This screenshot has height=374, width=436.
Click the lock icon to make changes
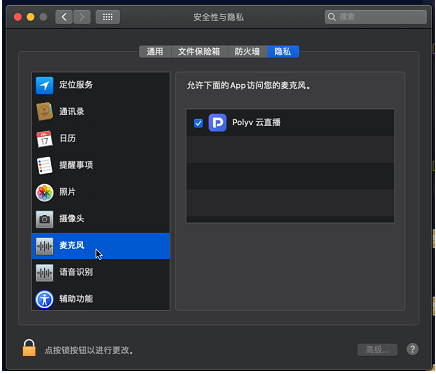[x=29, y=348]
